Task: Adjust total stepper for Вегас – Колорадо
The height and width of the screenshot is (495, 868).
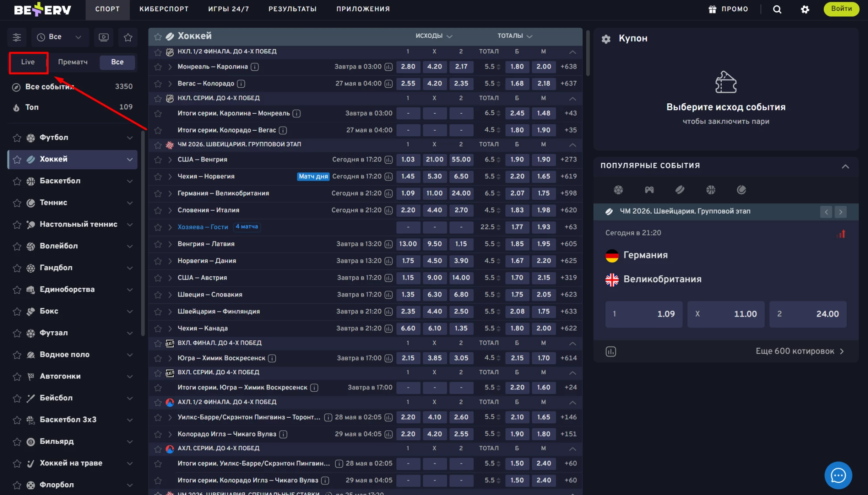Action: coord(498,84)
